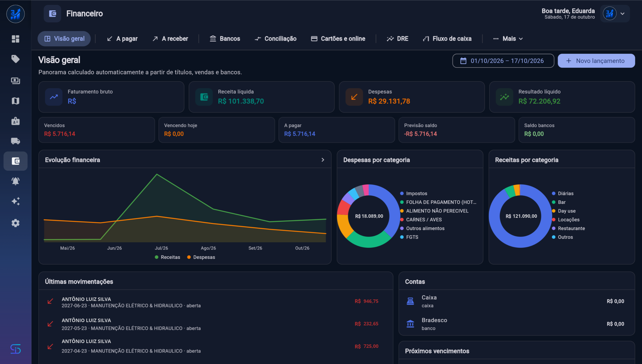Open the delivery truck sidebar icon

point(16,141)
